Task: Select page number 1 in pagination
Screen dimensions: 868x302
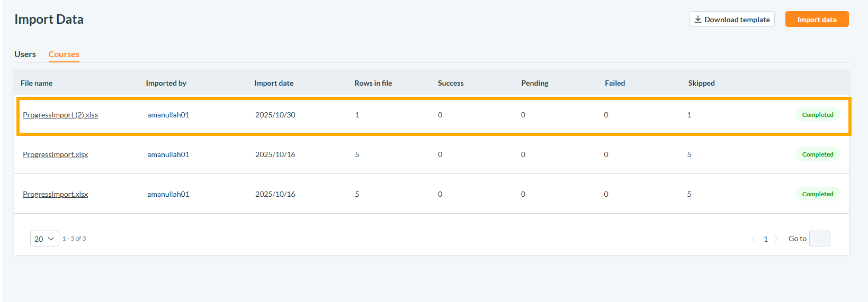Action: click(x=765, y=239)
